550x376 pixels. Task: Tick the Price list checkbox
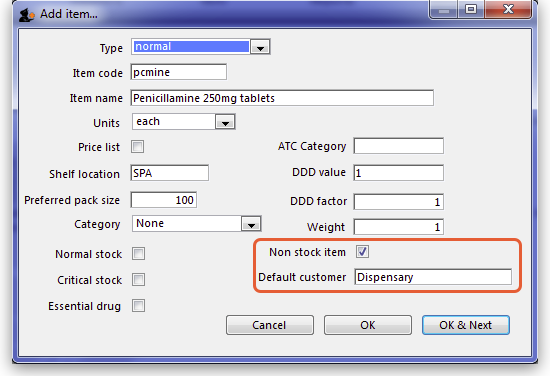click(x=138, y=147)
